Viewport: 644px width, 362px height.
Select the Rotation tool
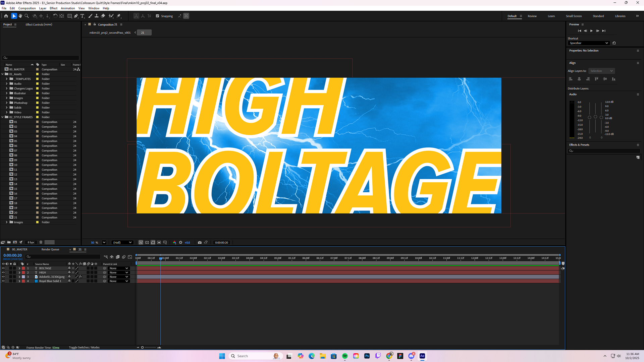tap(55, 16)
